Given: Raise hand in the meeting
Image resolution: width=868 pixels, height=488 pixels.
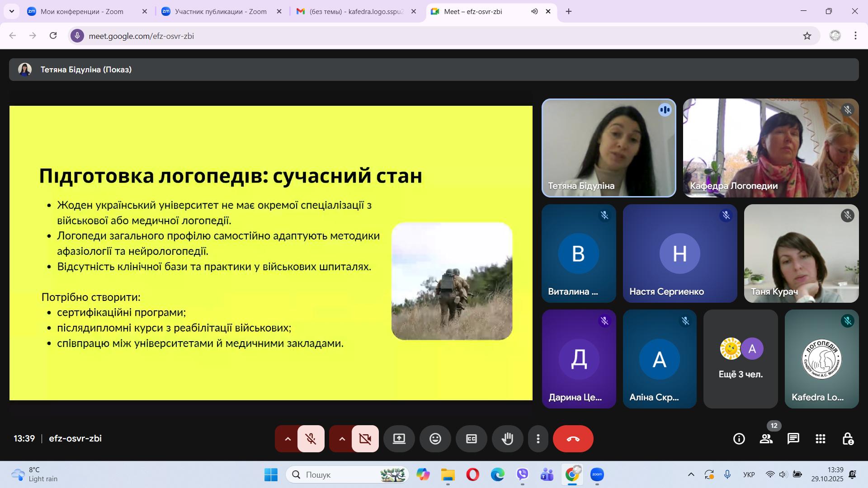Looking at the screenshot, I should point(507,439).
